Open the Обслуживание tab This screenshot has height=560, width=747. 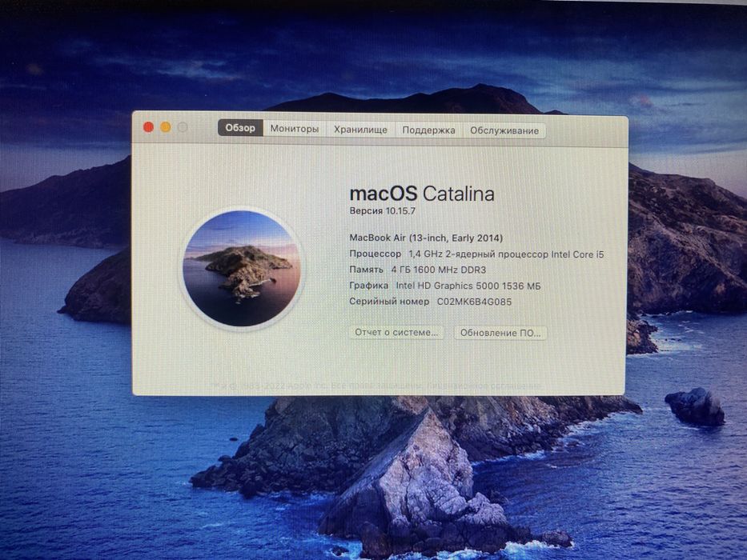pyautogui.click(x=504, y=130)
